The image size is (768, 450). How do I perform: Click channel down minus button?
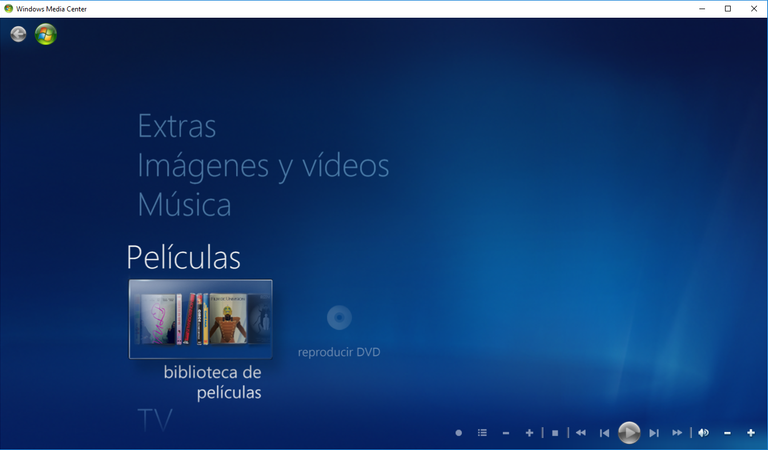506,433
